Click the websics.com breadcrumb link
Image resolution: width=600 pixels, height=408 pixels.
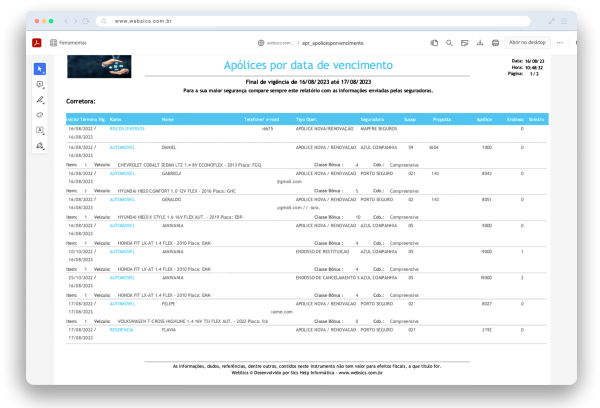pyautogui.click(x=280, y=43)
